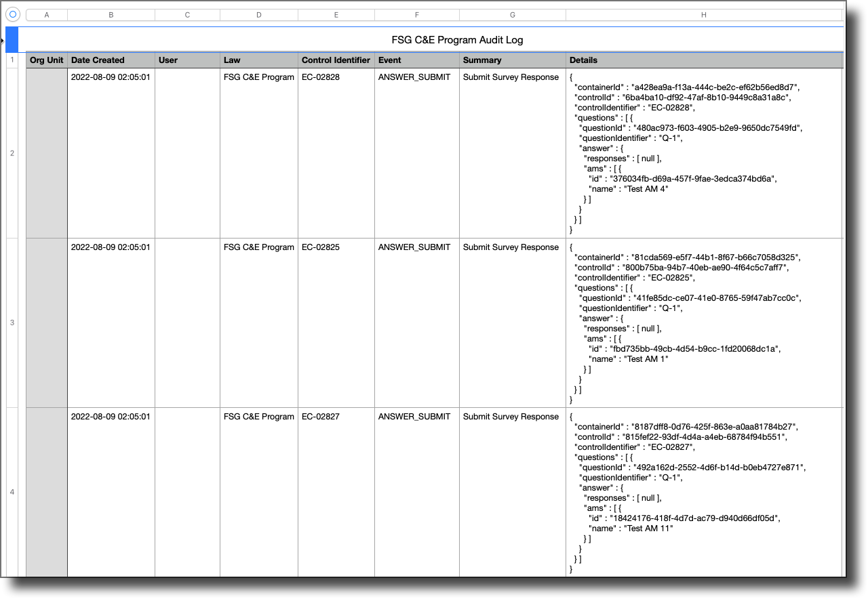Select the first ANSWER_SUBMIT event cell

(416, 77)
